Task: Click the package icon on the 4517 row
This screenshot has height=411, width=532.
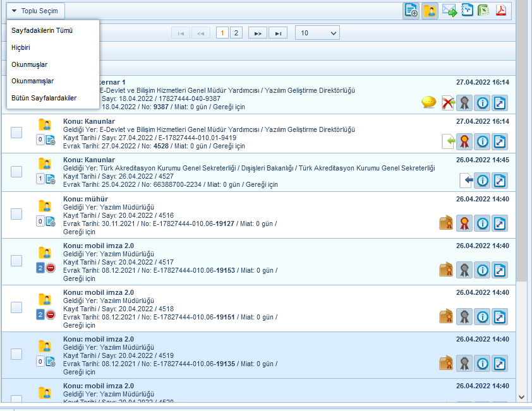Action: point(447,270)
